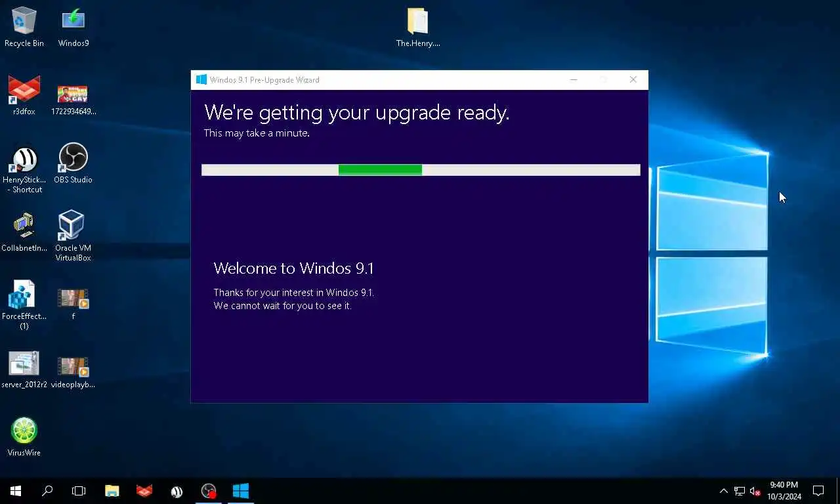Image resolution: width=840 pixels, height=504 pixels.
Task: Click 'Thanks for your interest' text line
Action: [294, 293]
